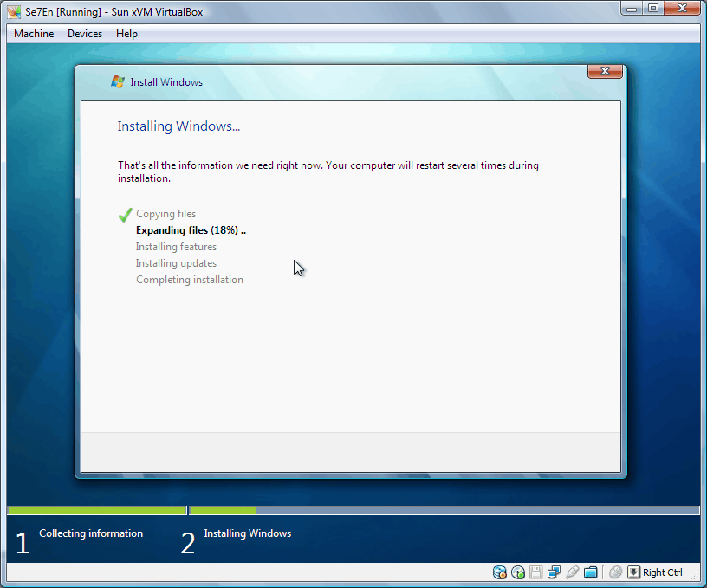This screenshot has width=707, height=588.
Task: Click the USB devices status icon
Action: (x=572, y=572)
